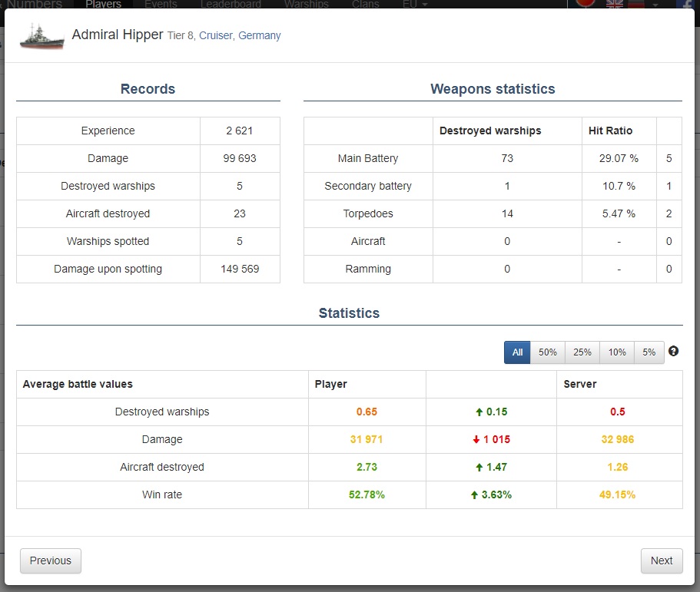Open the Players tab in navbar
This screenshot has height=592, width=700.
pyautogui.click(x=103, y=4)
